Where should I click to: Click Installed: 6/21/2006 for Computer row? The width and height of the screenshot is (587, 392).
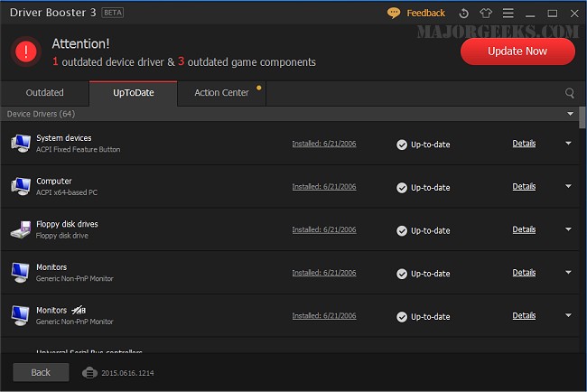coord(324,187)
